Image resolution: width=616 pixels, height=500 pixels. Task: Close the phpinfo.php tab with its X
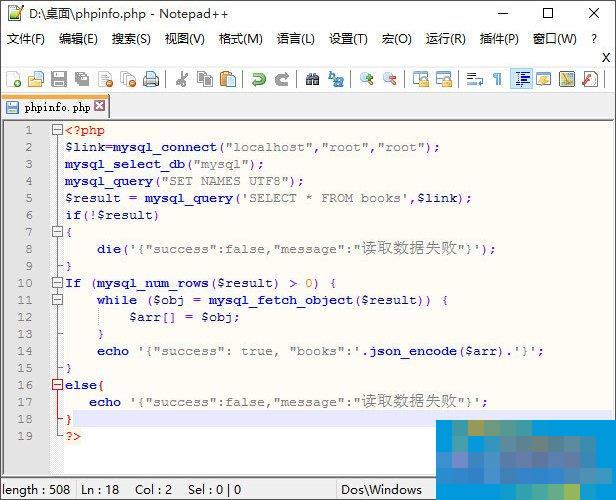[x=100, y=105]
